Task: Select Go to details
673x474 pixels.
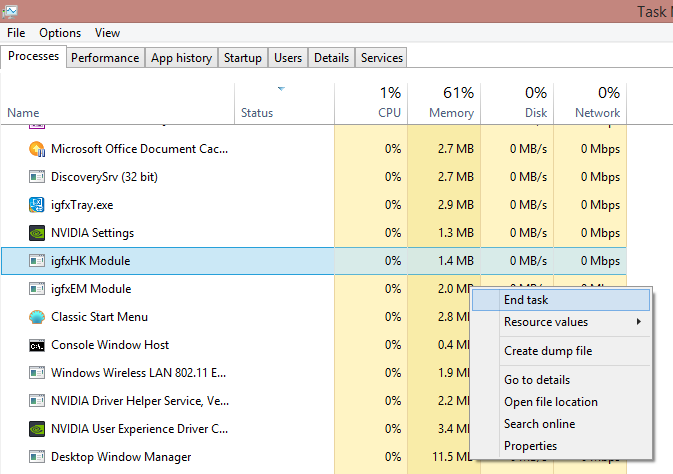Action: pos(561,380)
